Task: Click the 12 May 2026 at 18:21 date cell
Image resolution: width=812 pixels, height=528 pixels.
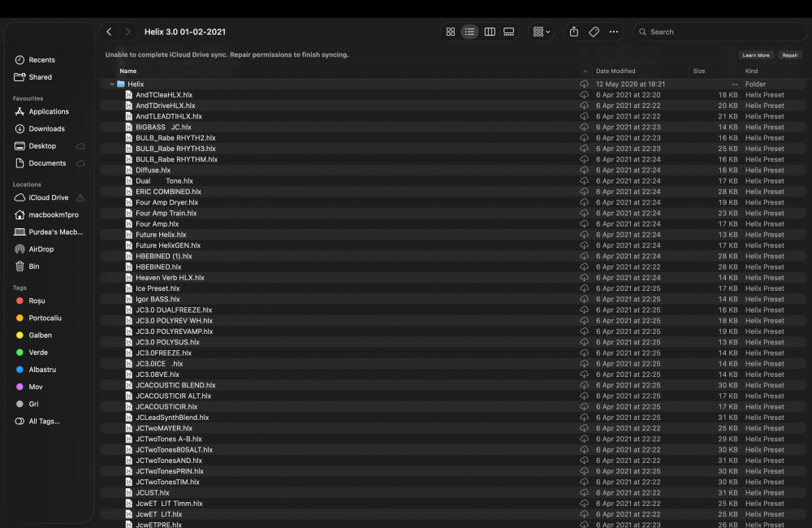Action: point(630,84)
